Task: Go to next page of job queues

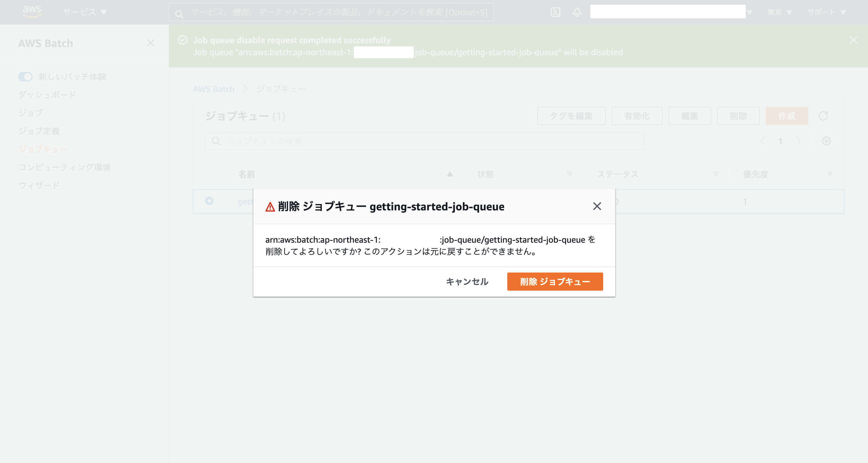Action: coord(798,141)
